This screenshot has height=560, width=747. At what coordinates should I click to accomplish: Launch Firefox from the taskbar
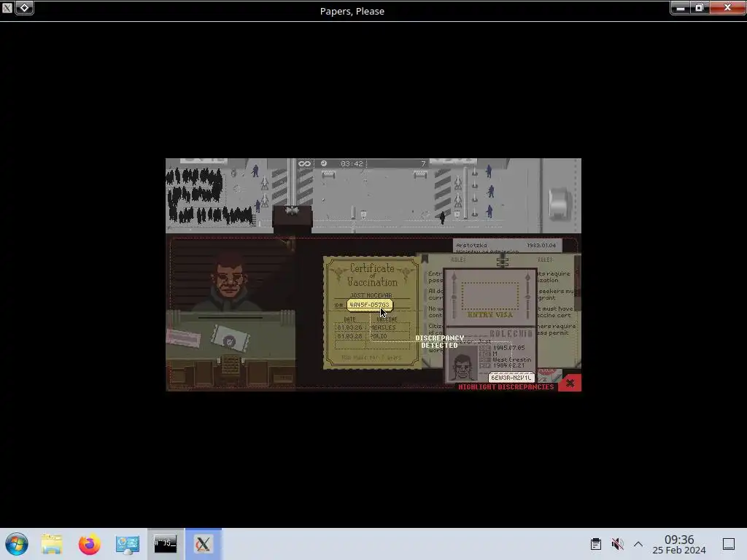90,544
